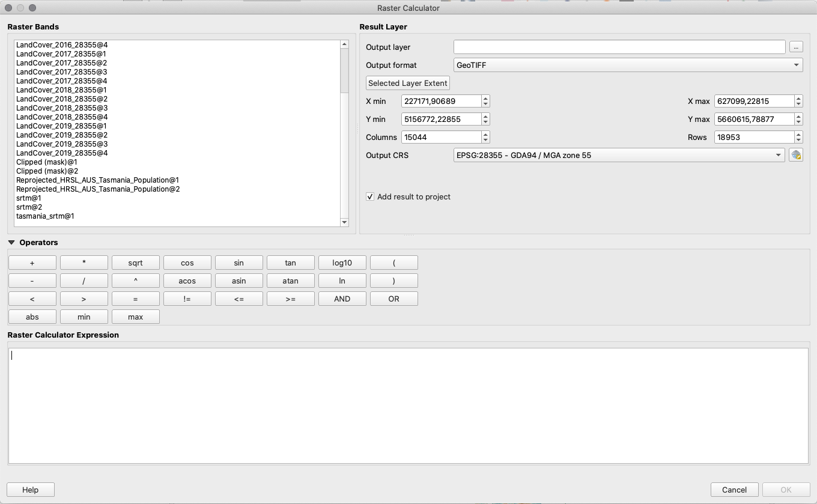
Task: Click Selected Layer Extent button
Action: click(x=408, y=83)
